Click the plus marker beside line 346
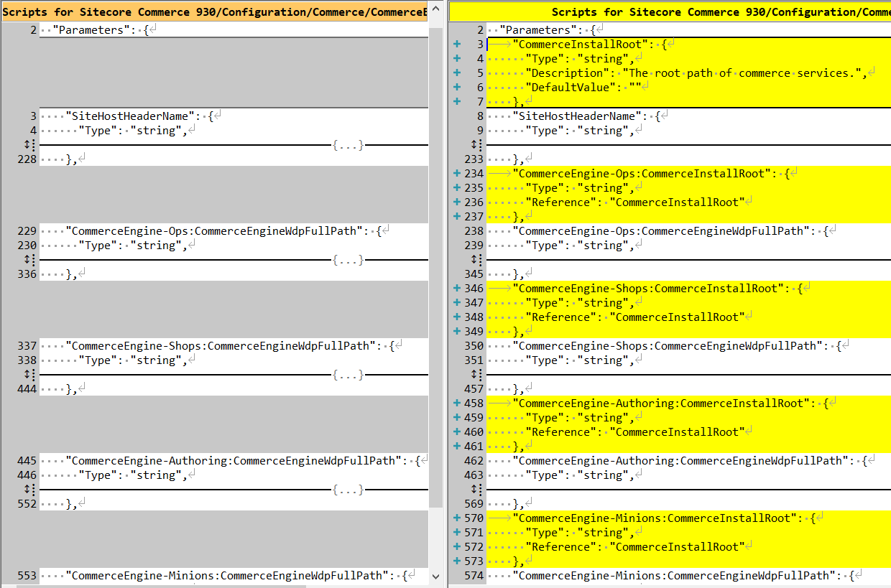The image size is (891, 588). (457, 289)
